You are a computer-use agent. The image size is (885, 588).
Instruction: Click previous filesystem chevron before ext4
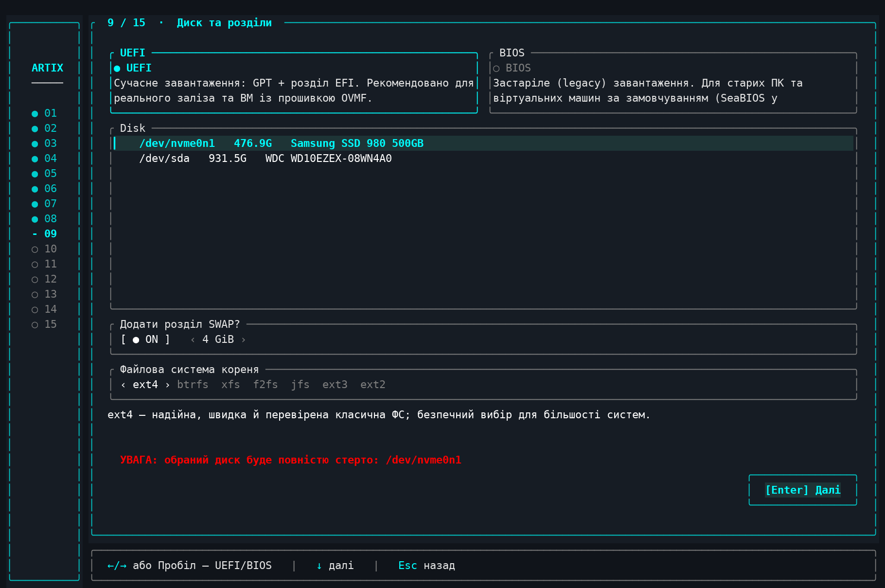pyautogui.click(x=123, y=385)
